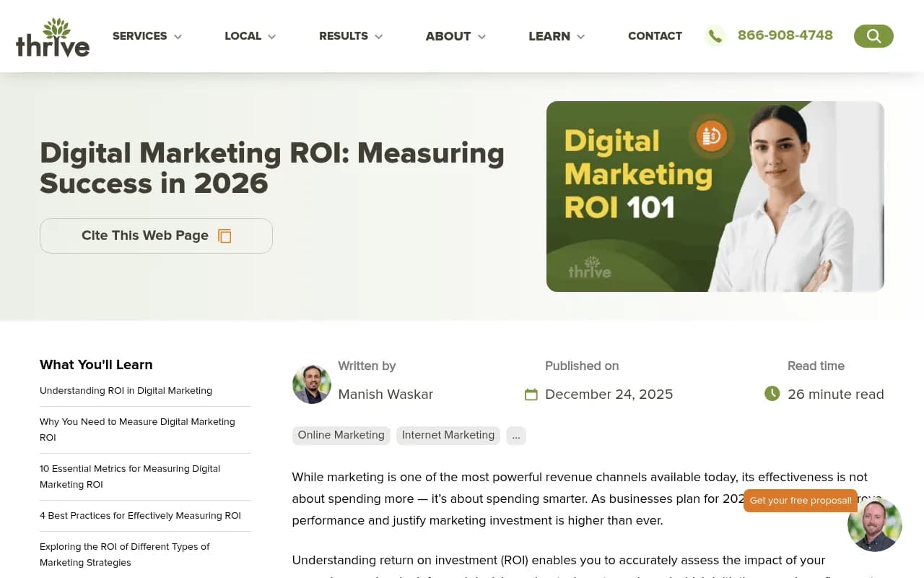Viewport: 924px width, 578px height.
Task: Jump to Why You Need to Measure section
Action: pos(137,430)
